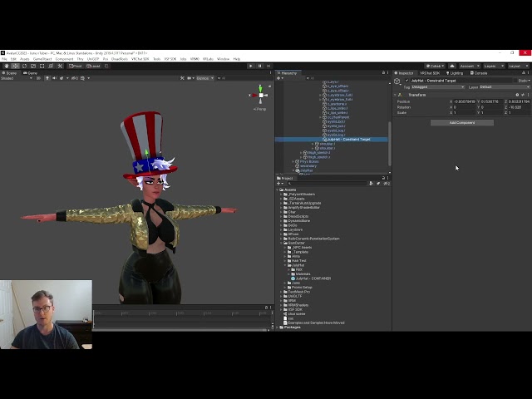Click the cloud services icon
The height and width of the screenshot is (399, 532).
[x=452, y=66]
